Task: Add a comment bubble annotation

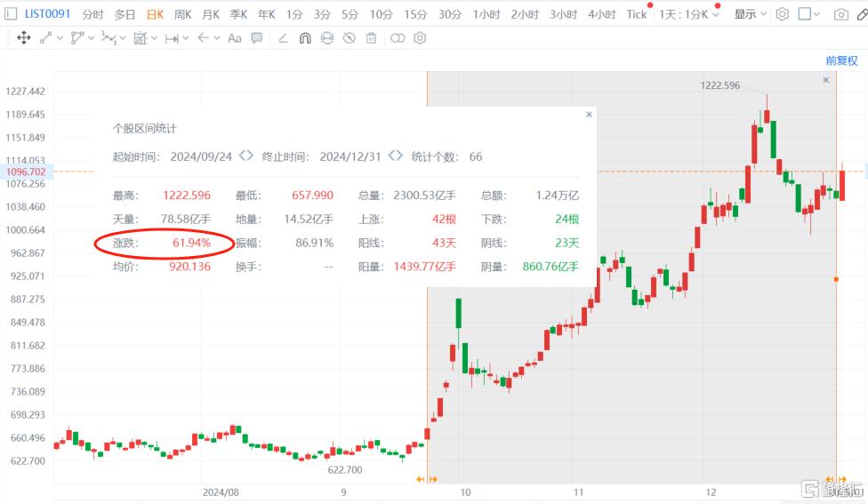Action: [x=257, y=38]
